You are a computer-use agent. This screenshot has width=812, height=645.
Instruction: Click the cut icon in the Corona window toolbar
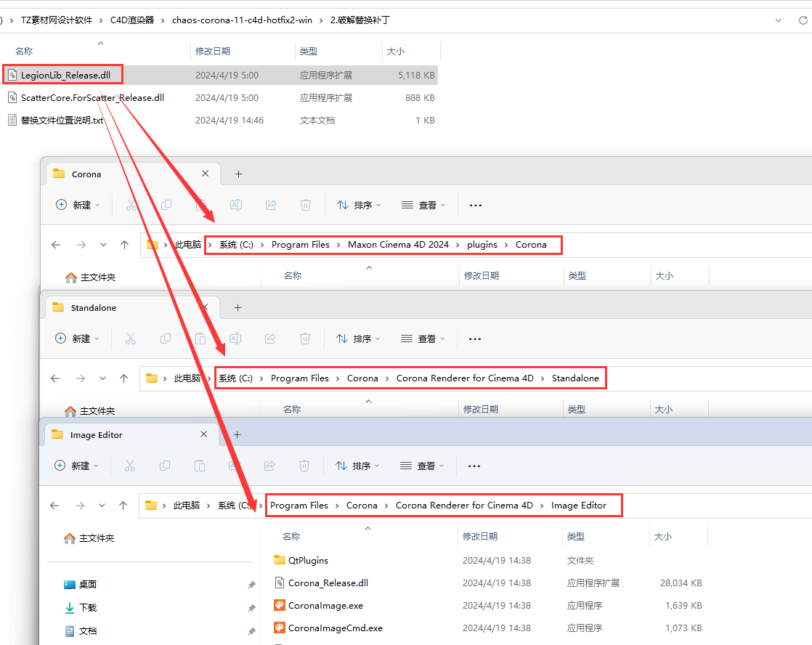point(131,205)
